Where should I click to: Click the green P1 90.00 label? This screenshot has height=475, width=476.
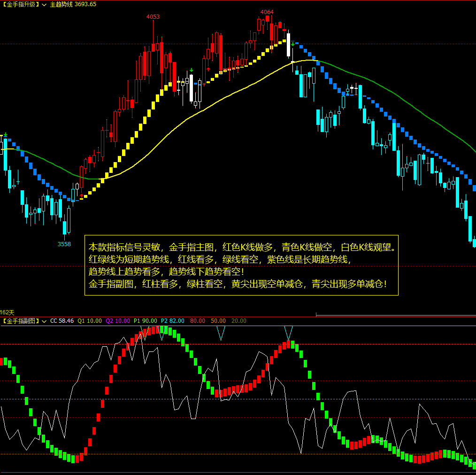[146, 321]
